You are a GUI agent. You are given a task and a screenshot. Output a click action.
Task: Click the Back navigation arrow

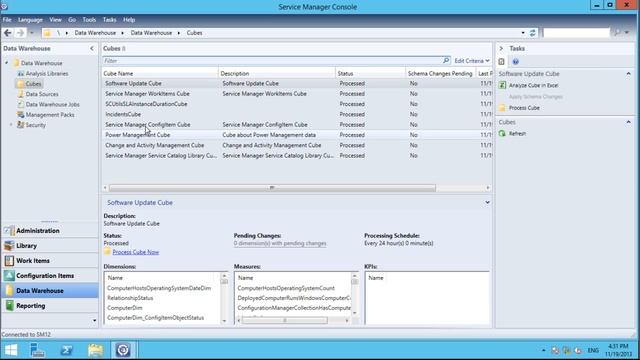(x=7, y=33)
